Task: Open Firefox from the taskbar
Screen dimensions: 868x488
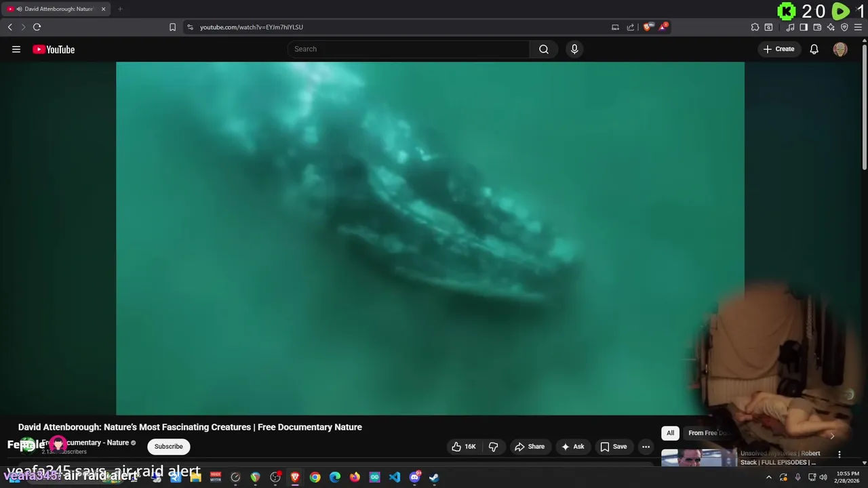Action: [355, 477]
